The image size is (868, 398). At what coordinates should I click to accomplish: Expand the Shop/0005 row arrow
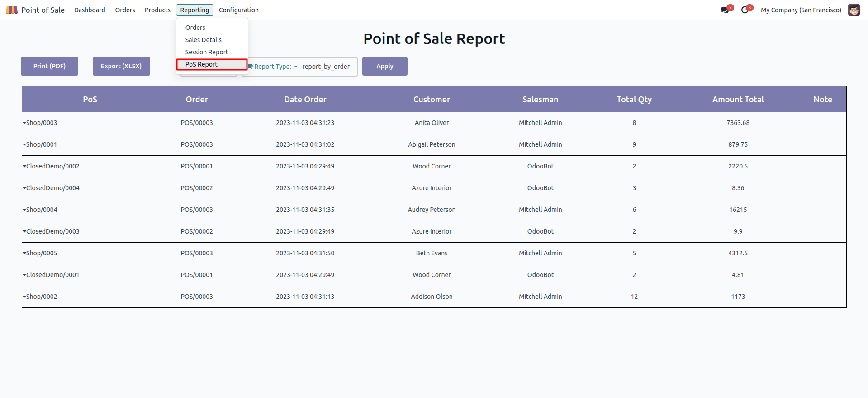(x=24, y=253)
